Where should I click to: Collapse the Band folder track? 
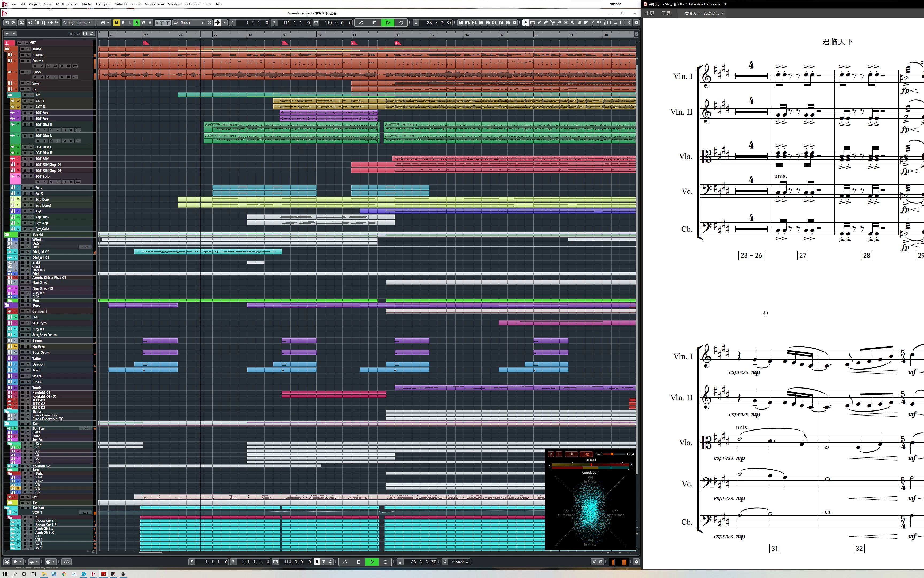[7, 49]
